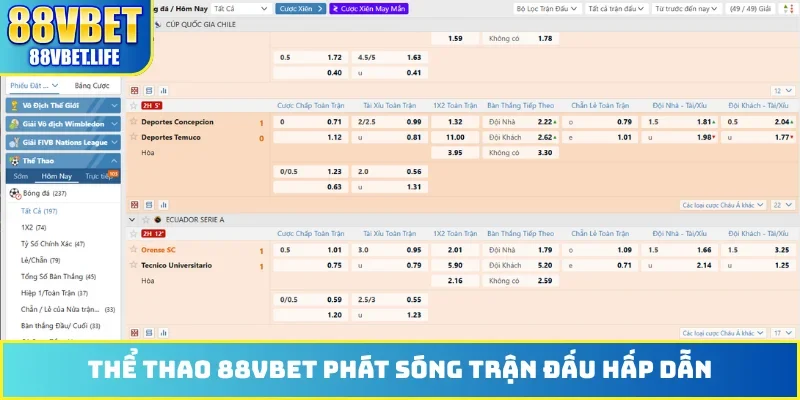This screenshot has width=800, height=400.
Task: Click the Cược Xiên May Mắn button
Action: (x=369, y=9)
